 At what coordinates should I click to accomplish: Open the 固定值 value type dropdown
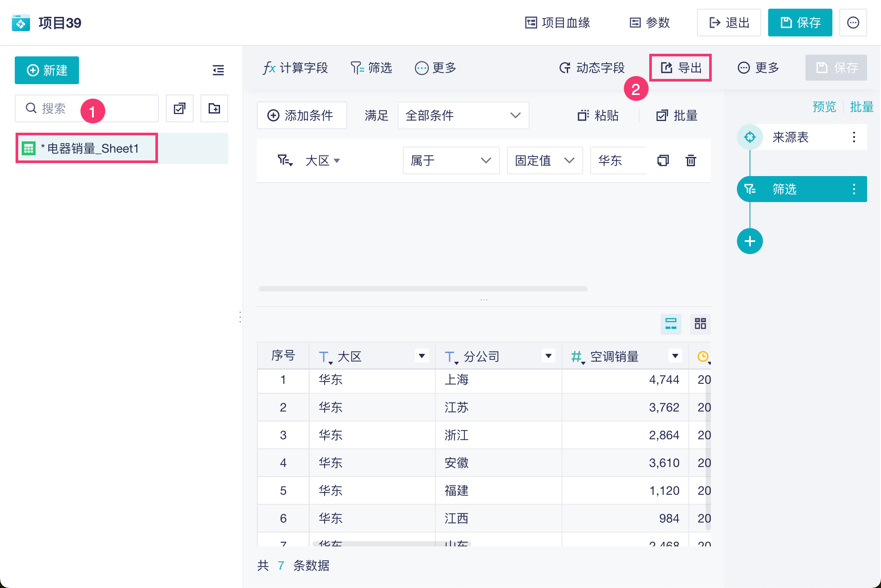[x=544, y=160]
